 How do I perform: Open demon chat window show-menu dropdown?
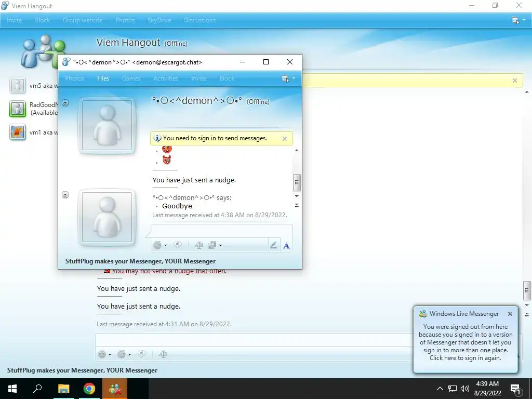coord(288,78)
